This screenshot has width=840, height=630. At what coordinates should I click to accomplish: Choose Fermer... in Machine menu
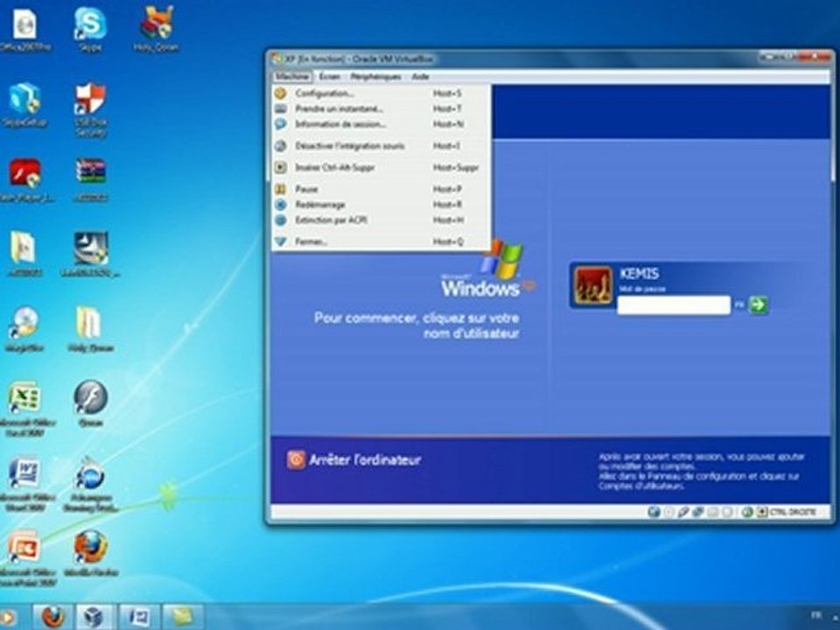click(381, 241)
